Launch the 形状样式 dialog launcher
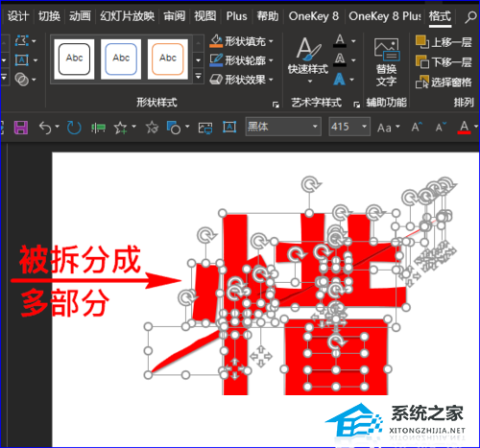Viewport: 480px width, 448px height. (x=276, y=105)
